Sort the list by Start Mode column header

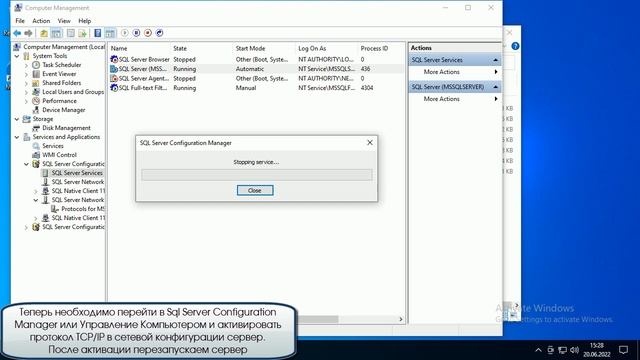point(264,48)
